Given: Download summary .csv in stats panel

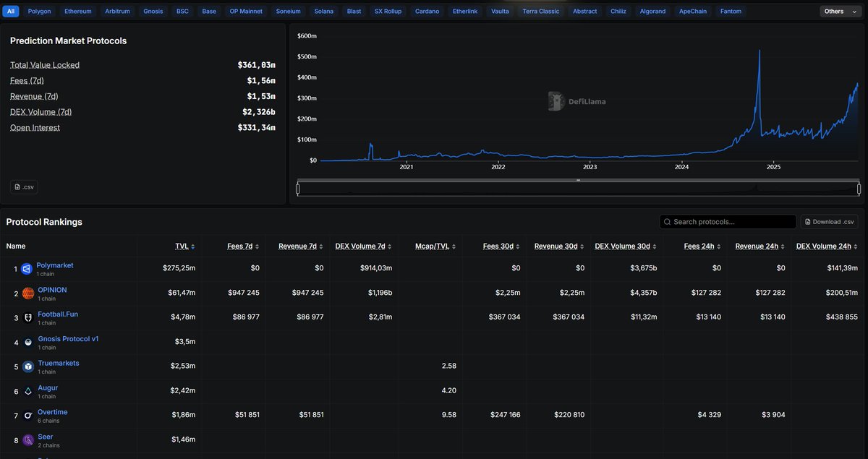Looking at the screenshot, I should pos(24,187).
